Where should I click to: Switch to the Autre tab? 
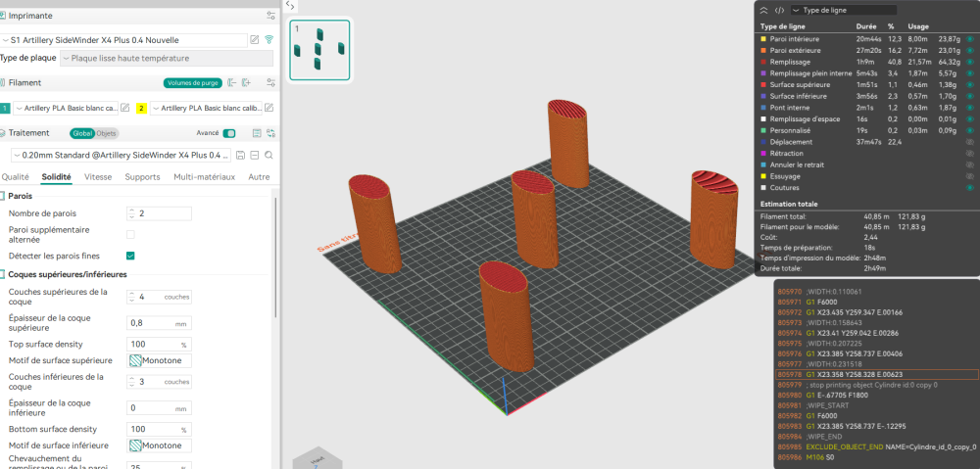pyautogui.click(x=259, y=177)
